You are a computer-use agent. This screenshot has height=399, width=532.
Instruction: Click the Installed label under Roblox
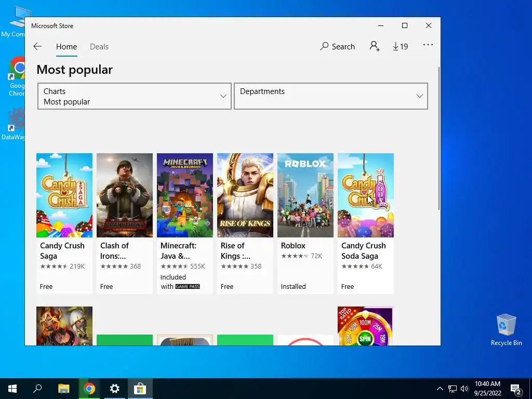[x=293, y=287]
